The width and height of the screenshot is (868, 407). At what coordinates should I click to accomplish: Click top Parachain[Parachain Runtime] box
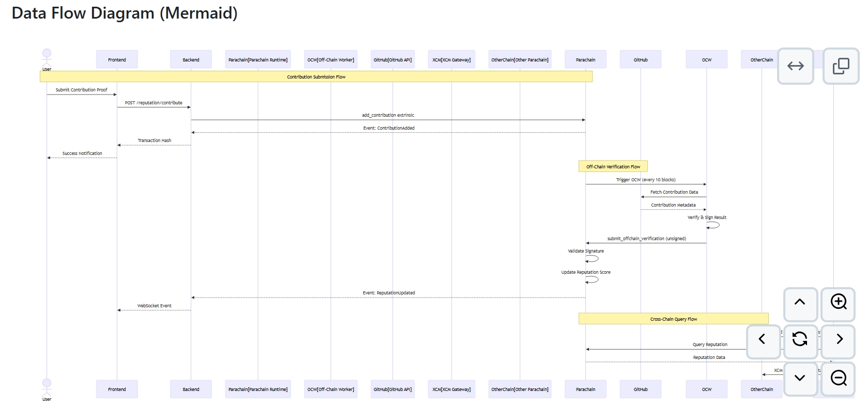[258, 60]
